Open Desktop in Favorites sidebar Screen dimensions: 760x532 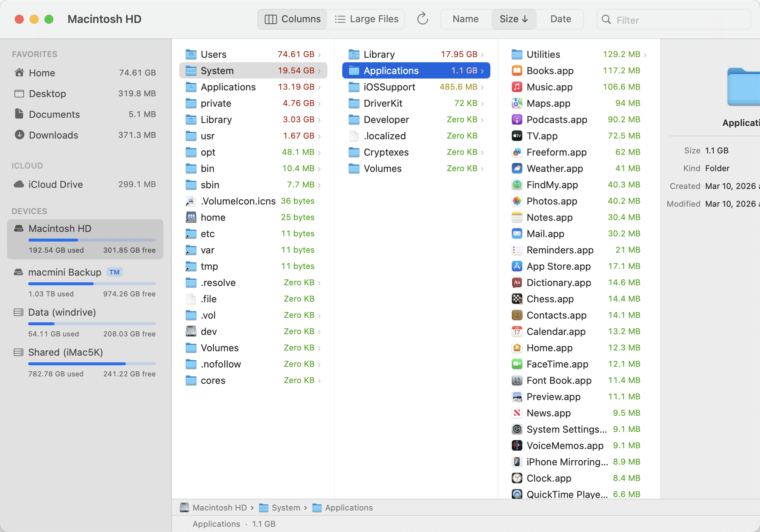pyautogui.click(x=85, y=93)
